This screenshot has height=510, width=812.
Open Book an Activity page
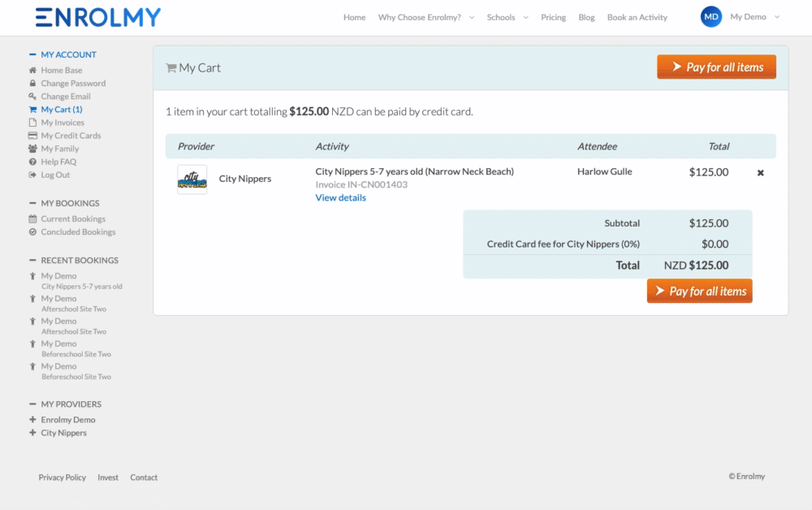pos(637,17)
